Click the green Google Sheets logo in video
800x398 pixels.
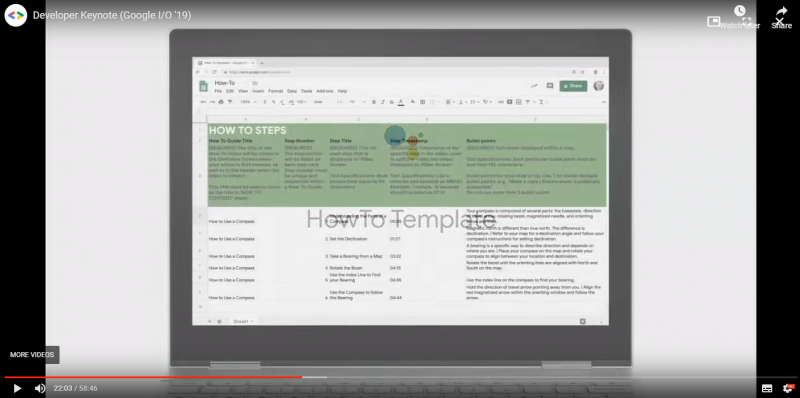point(204,86)
